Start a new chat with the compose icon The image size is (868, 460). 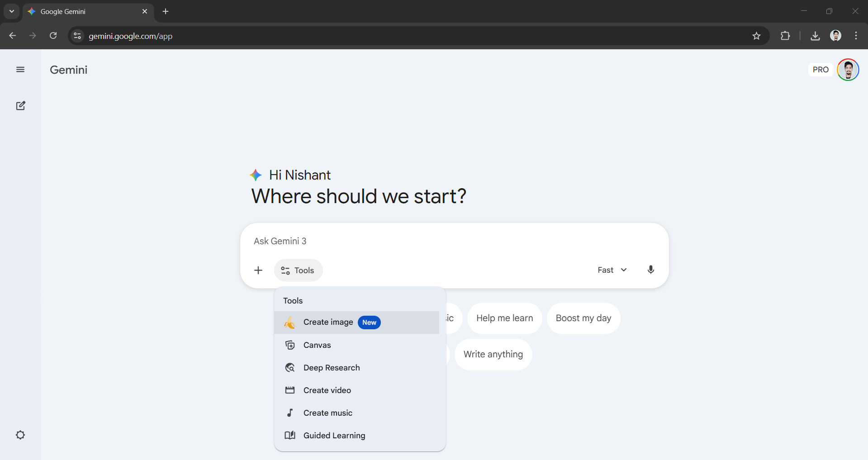[20, 106]
